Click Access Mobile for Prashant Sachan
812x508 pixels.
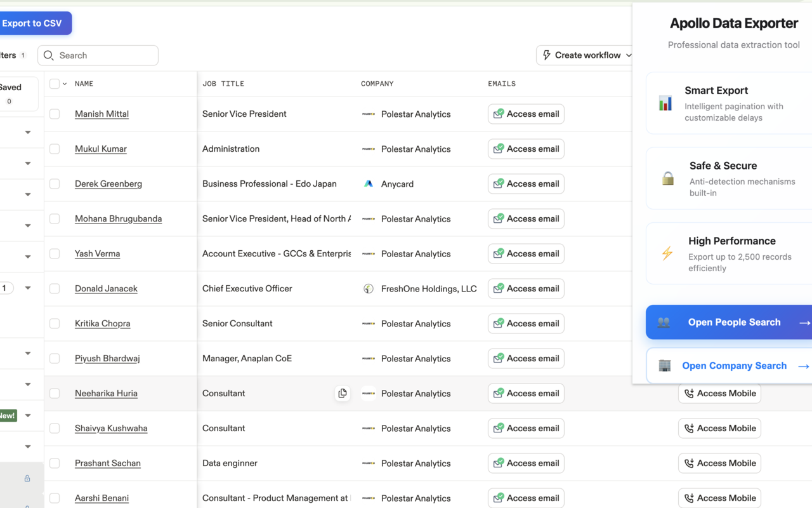pos(719,464)
